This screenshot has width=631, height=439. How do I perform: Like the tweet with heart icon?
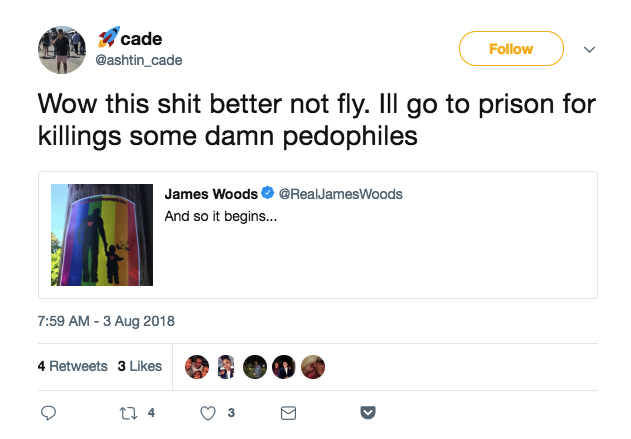(208, 413)
